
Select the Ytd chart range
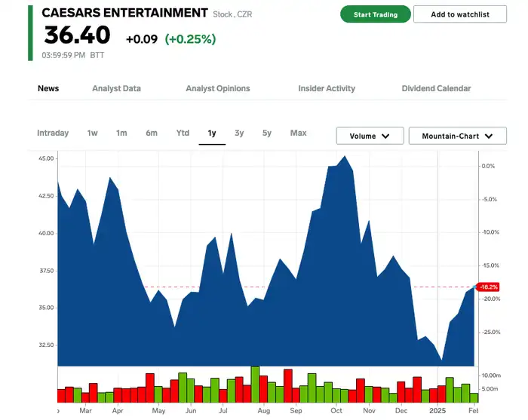(183, 133)
